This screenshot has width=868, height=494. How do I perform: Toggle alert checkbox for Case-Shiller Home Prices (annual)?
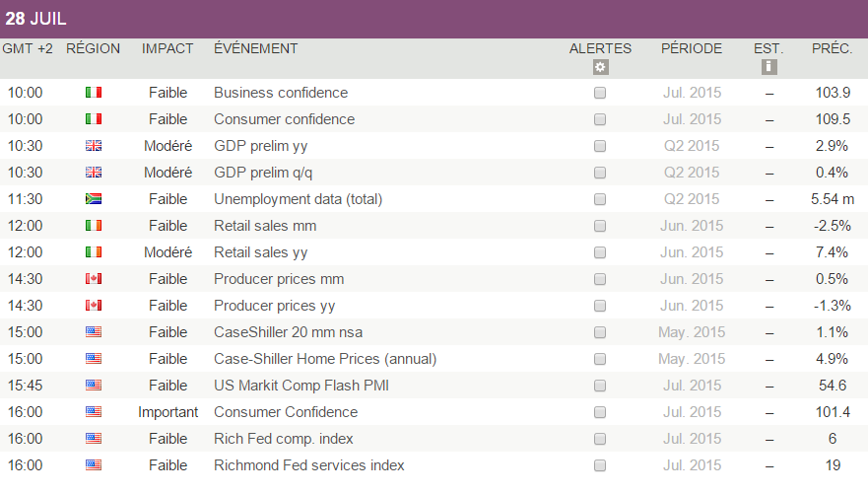pos(600,359)
